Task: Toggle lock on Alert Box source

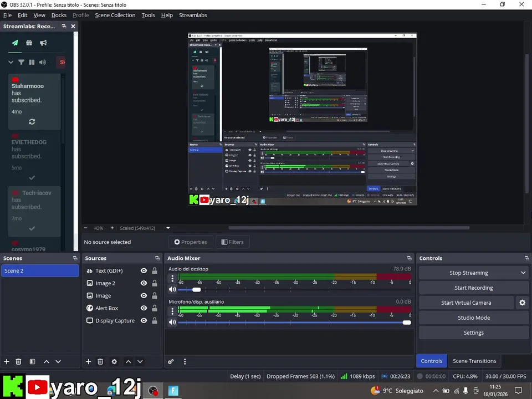Action: tap(155, 308)
